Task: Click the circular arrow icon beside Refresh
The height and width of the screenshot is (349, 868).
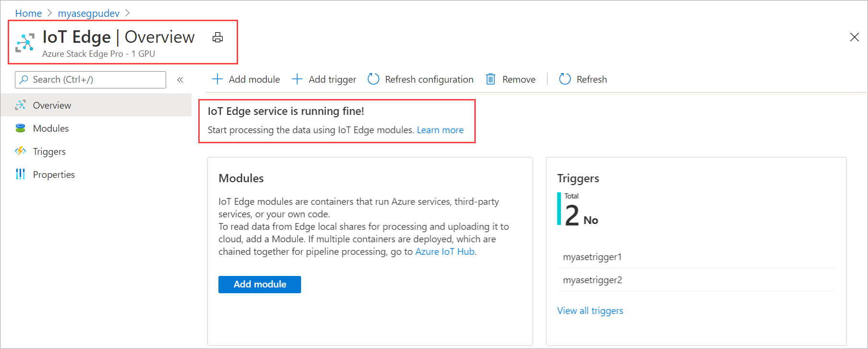Action: (565, 79)
